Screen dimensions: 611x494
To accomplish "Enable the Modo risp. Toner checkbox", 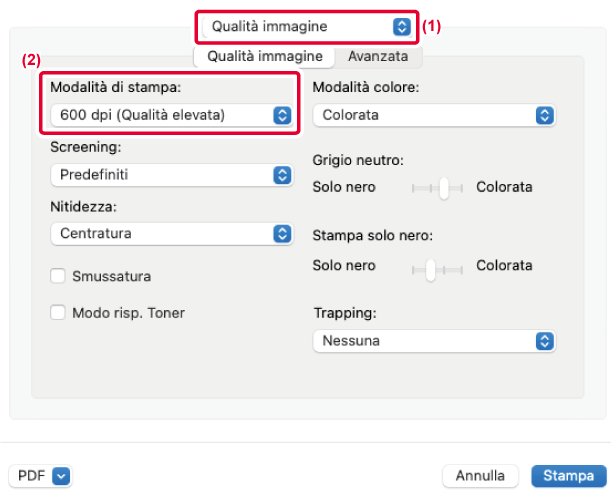I will [x=58, y=312].
